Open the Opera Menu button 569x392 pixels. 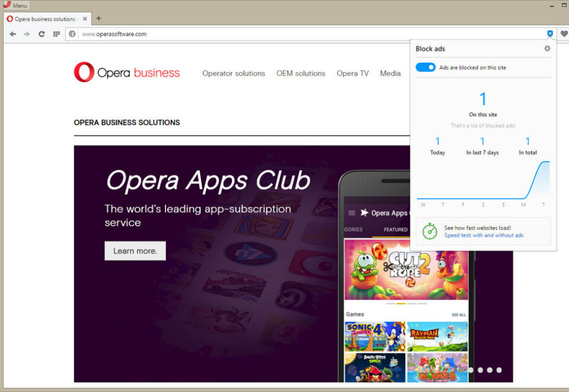[15, 5]
